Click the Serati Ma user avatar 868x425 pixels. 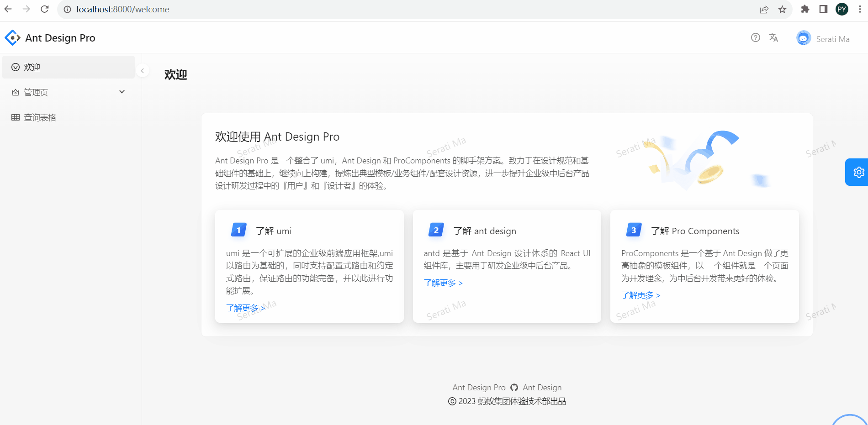(x=804, y=38)
